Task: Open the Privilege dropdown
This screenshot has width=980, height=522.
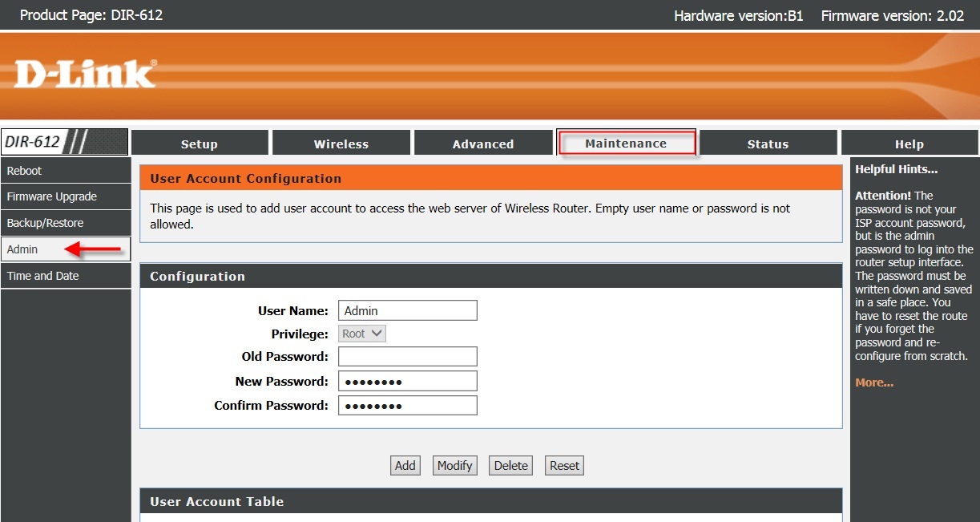Action: click(x=362, y=334)
